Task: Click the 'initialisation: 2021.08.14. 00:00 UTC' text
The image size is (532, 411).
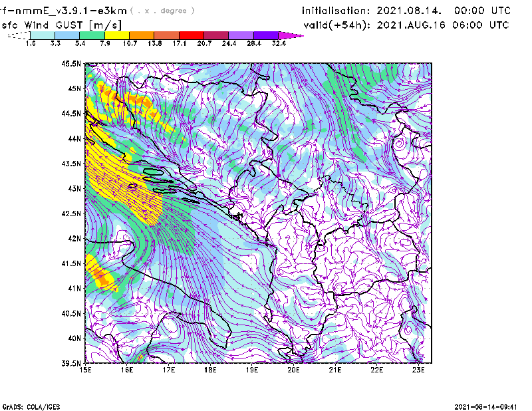Action: click(x=406, y=11)
